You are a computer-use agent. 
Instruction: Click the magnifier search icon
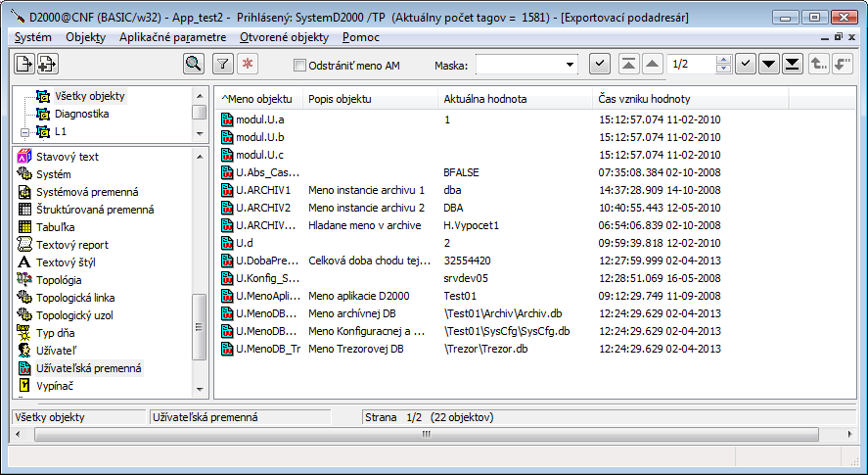194,65
